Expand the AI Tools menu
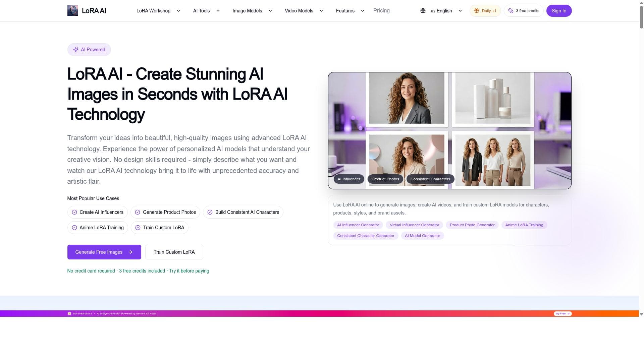Image resolution: width=644 pixels, height=362 pixels. 206,11
